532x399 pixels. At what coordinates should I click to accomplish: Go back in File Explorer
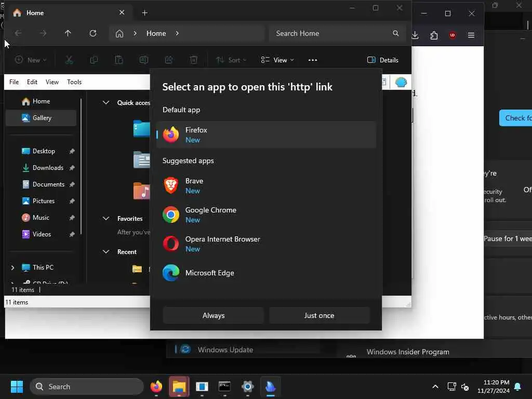(x=18, y=33)
